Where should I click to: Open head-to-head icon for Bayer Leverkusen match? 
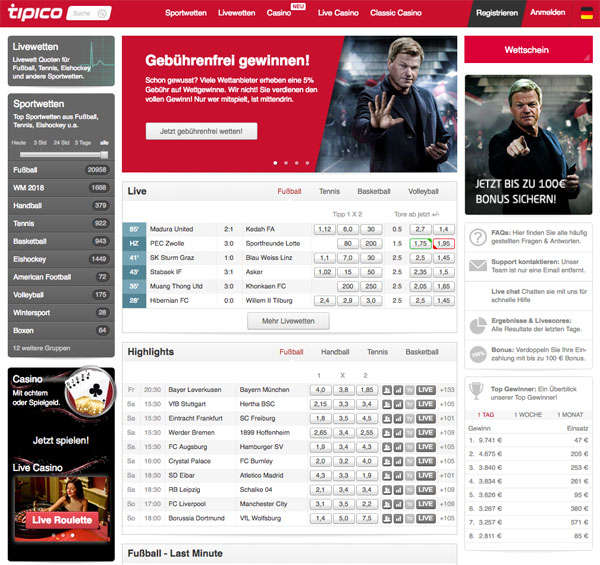click(x=387, y=390)
